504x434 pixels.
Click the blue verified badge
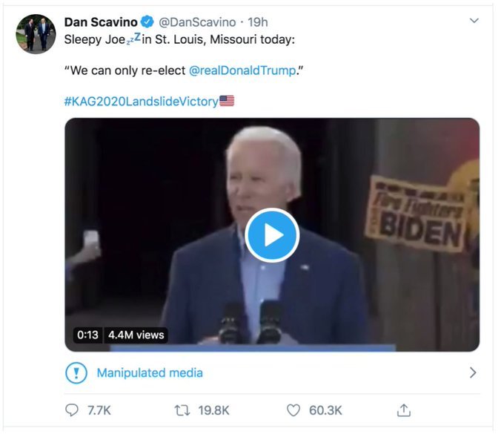147,22
